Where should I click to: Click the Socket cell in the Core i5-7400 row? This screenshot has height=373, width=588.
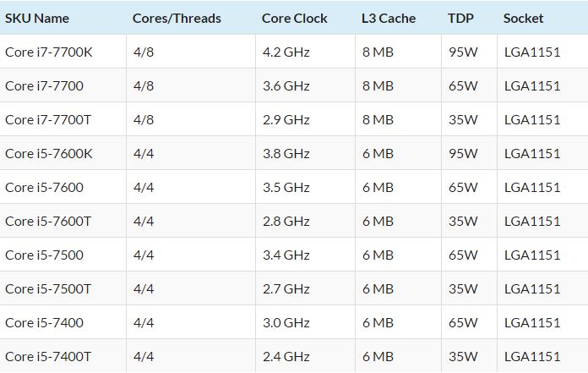pos(532,323)
